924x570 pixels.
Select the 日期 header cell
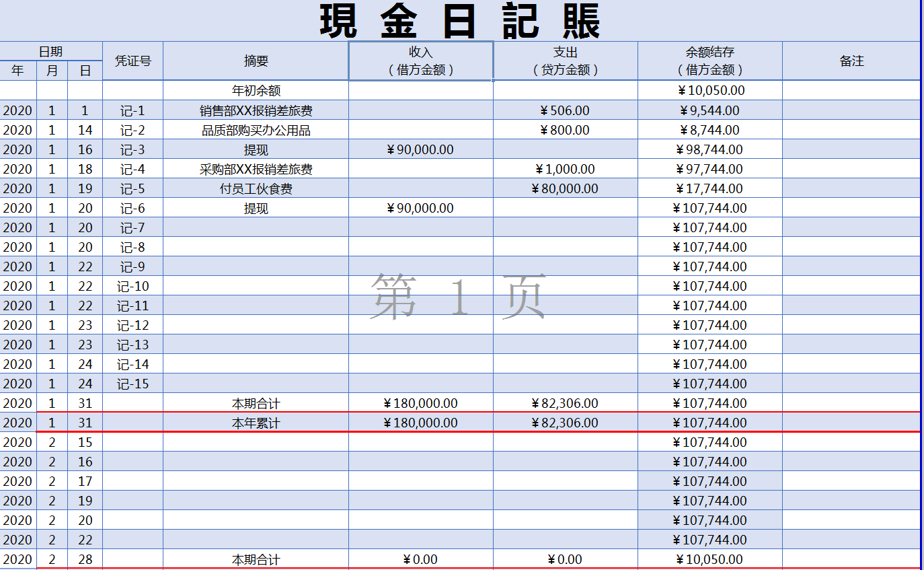coord(51,51)
